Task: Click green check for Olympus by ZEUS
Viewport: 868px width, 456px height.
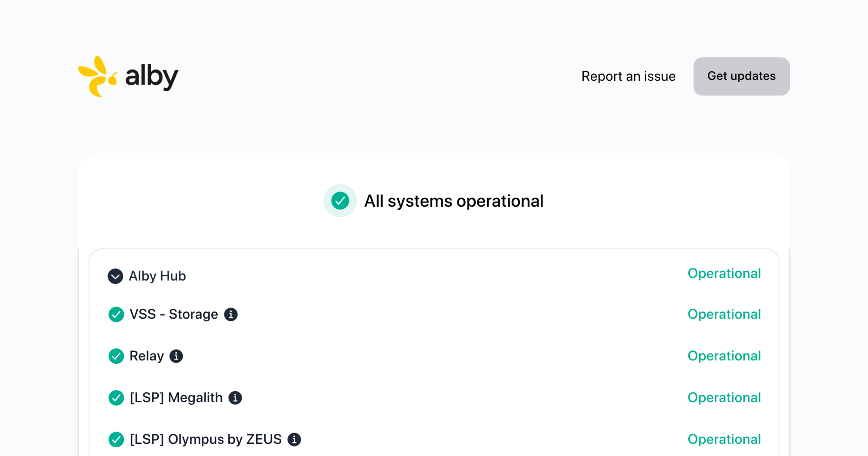Action: (x=116, y=439)
